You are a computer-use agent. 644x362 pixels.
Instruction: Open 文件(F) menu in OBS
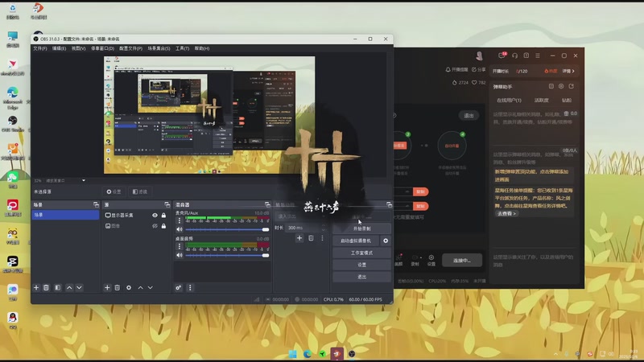coord(39,48)
